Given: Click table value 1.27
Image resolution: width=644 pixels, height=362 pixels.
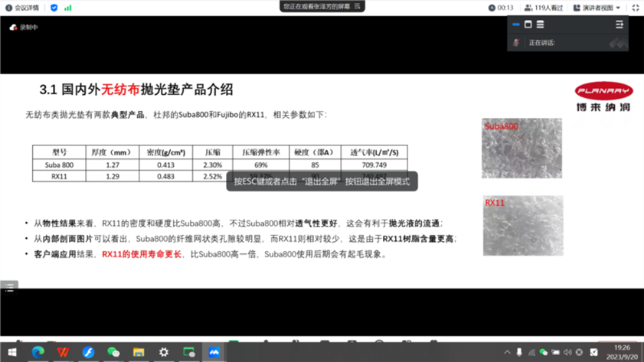Looking at the screenshot, I should point(113,165).
